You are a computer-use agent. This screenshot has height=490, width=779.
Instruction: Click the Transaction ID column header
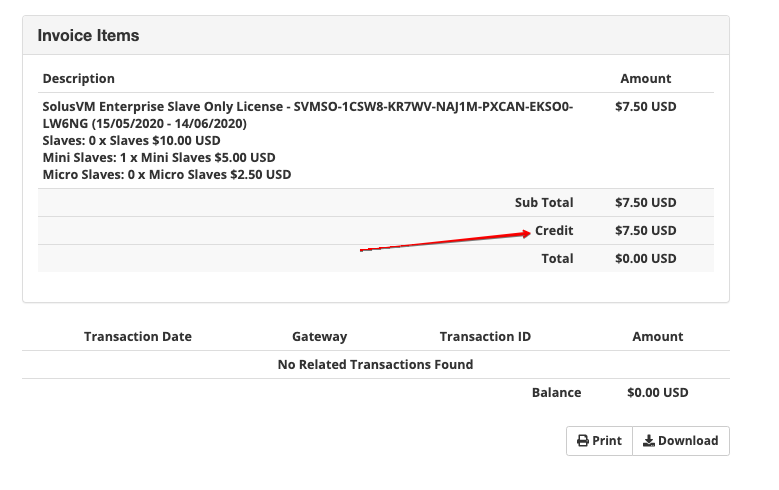point(485,336)
